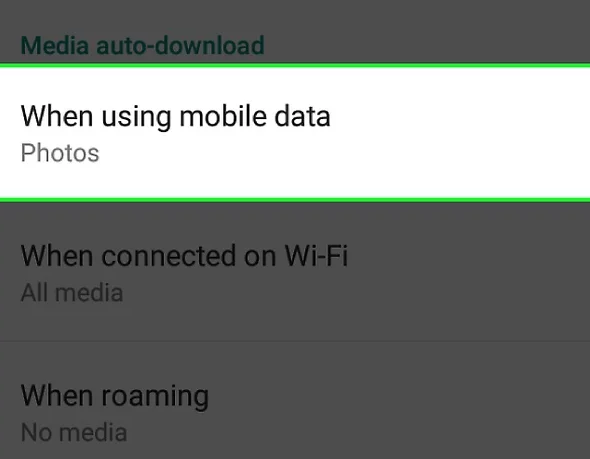The height and width of the screenshot is (459, 590).
Task: Tap the 'All media' value under Wi-Fi
Action: click(x=72, y=293)
